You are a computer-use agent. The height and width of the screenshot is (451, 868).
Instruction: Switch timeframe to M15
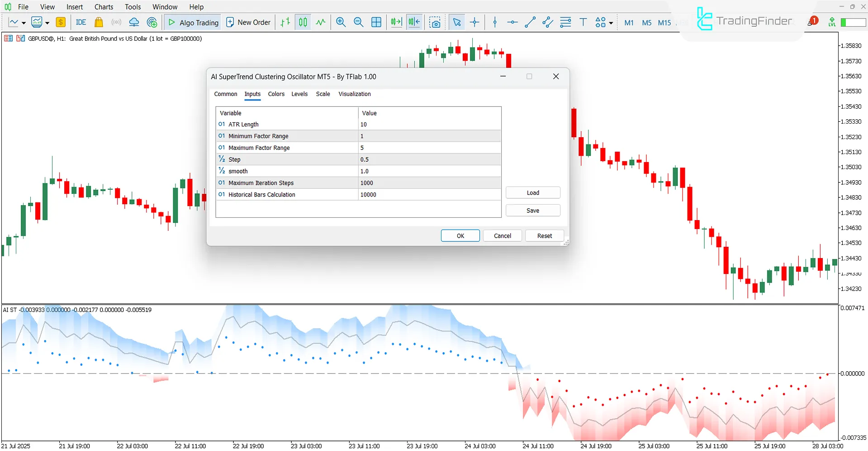click(664, 23)
